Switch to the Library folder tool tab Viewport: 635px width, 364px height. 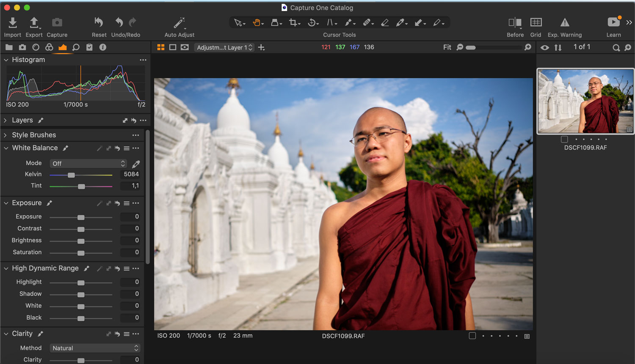pos(9,47)
